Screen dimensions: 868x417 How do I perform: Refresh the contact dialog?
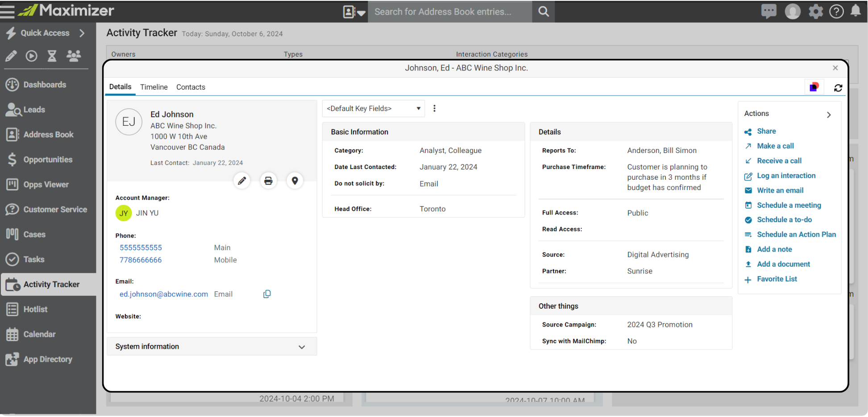(x=838, y=88)
